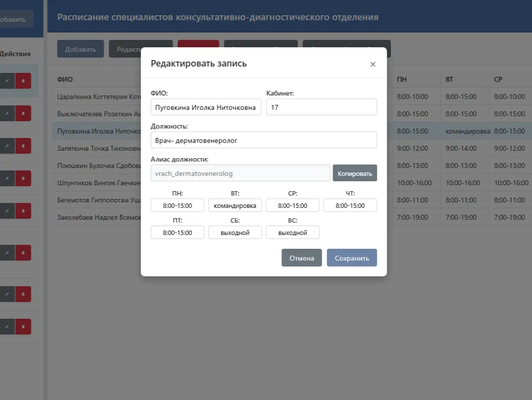
Task: Click inside the ФИО input field
Action: [206, 107]
